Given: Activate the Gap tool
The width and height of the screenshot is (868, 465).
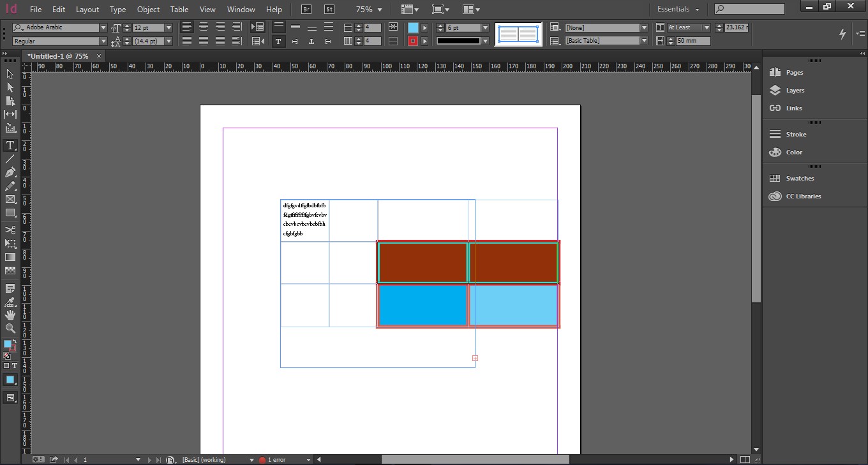Looking at the screenshot, I should pyautogui.click(x=10, y=114).
